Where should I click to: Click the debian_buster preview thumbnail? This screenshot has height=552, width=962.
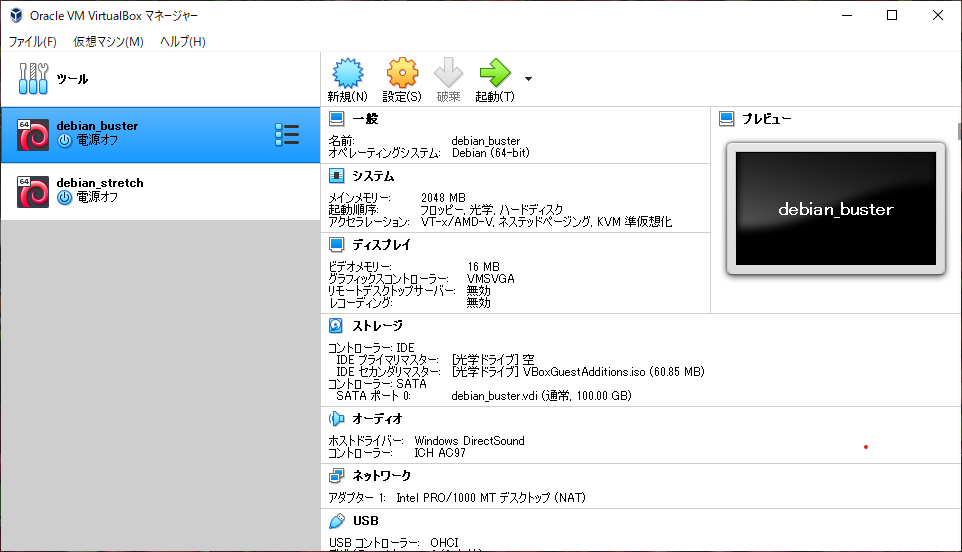click(x=836, y=209)
